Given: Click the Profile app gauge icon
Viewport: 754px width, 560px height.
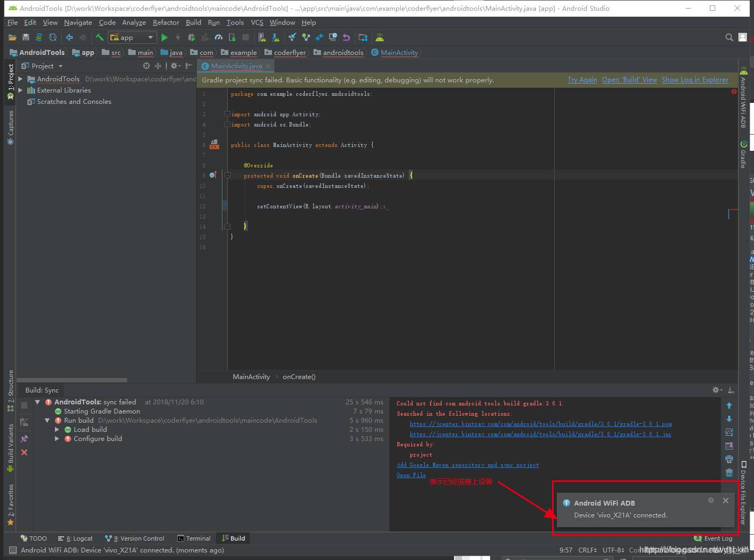Looking at the screenshot, I should pyautogui.click(x=218, y=37).
